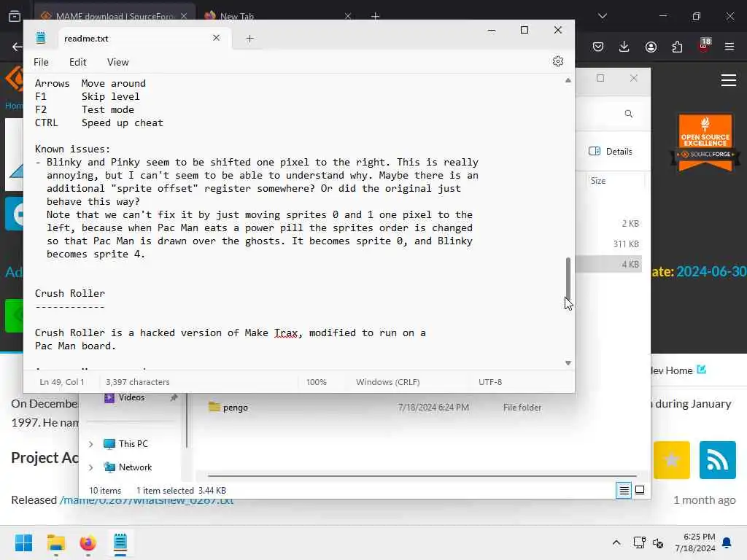Open the File menu in Notepad
The width and height of the screenshot is (747, 560).
pyautogui.click(x=41, y=62)
